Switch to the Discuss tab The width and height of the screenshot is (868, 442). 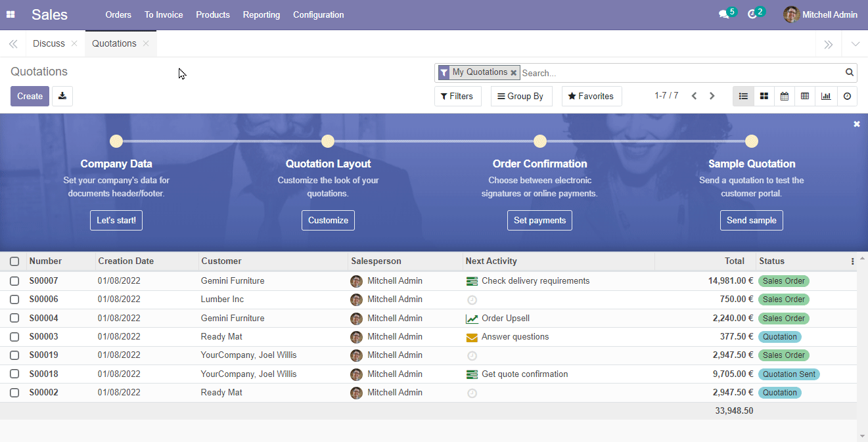point(49,43)
